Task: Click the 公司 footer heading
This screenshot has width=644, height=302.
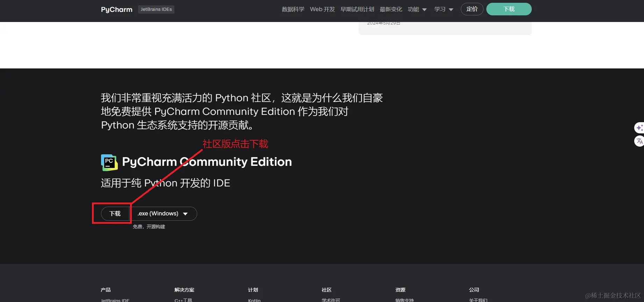Action: pos(474,290)
